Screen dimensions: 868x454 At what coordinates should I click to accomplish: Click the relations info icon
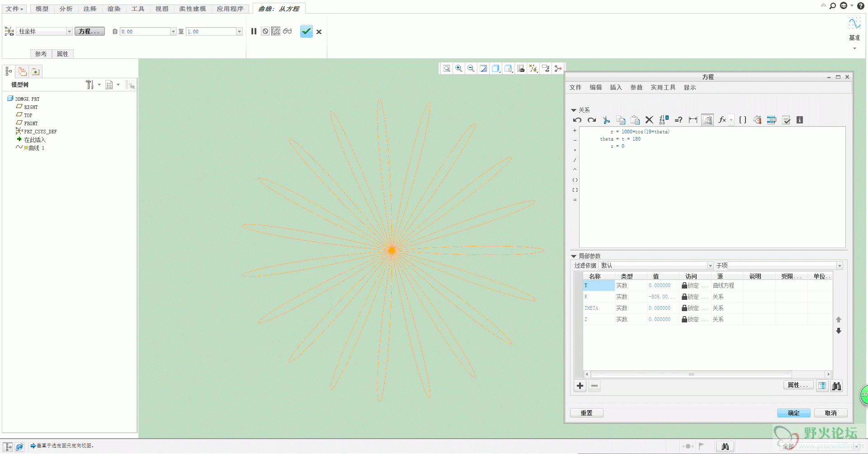click(x=800, y=120)
